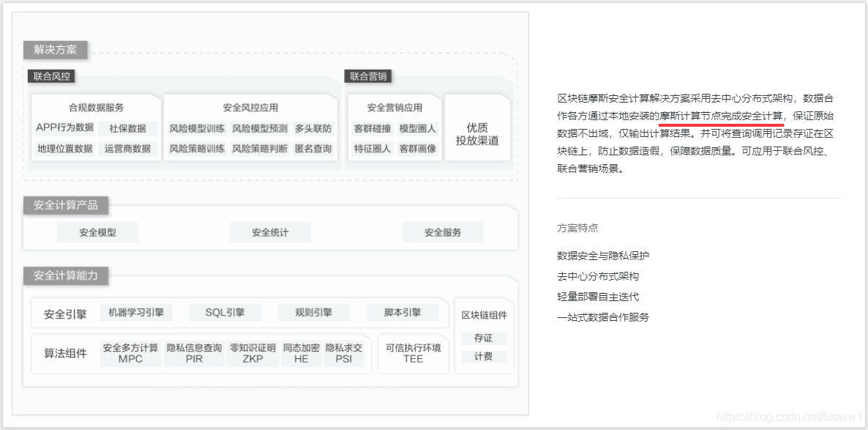Click the 地理位置数据 box
This screenshot has width=868, height=430.
pos(64,149)
